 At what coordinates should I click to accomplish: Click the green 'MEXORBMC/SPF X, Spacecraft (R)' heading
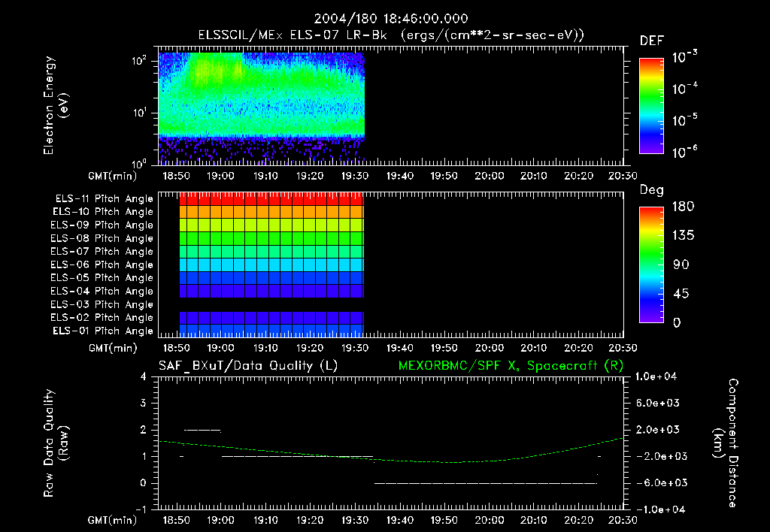511,366
